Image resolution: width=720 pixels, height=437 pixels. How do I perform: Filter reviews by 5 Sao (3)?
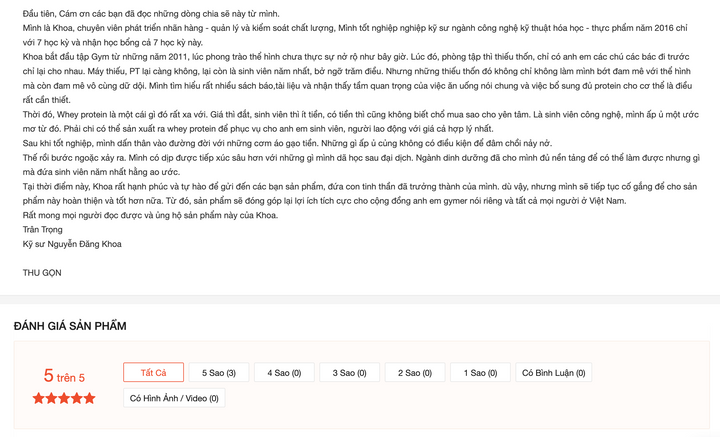[219, 372]
